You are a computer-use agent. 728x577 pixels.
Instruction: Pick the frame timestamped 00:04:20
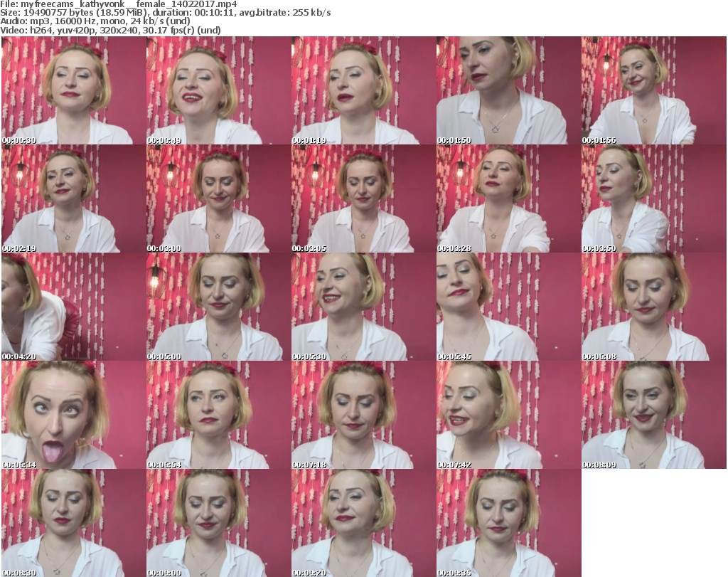tap(74, 307)
